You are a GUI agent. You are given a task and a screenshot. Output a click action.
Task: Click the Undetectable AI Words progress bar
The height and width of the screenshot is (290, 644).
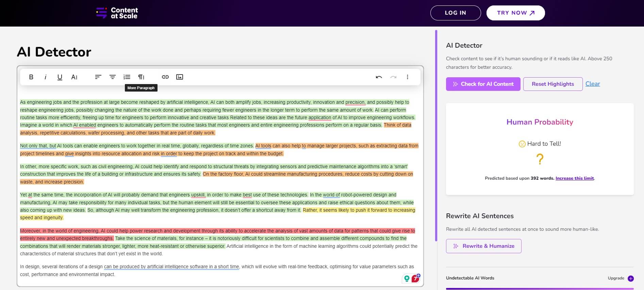[x=540, y=288]
